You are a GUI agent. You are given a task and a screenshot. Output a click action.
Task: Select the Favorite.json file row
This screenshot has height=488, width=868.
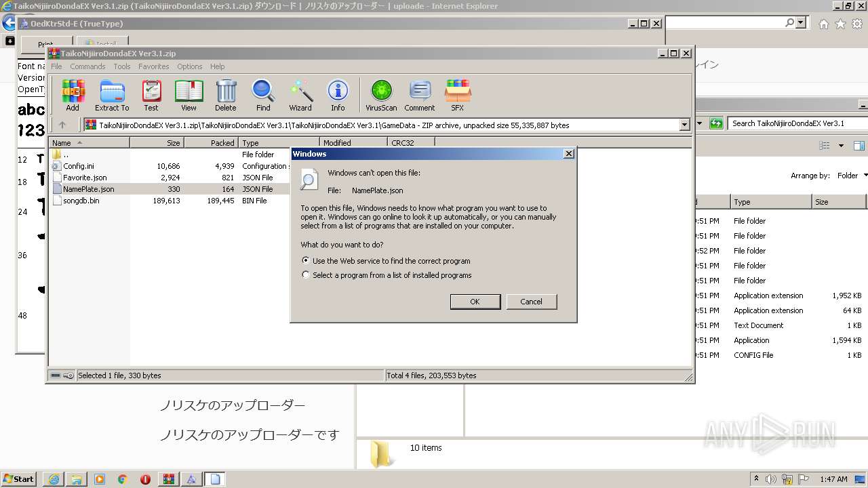click(x=170, y=178)
